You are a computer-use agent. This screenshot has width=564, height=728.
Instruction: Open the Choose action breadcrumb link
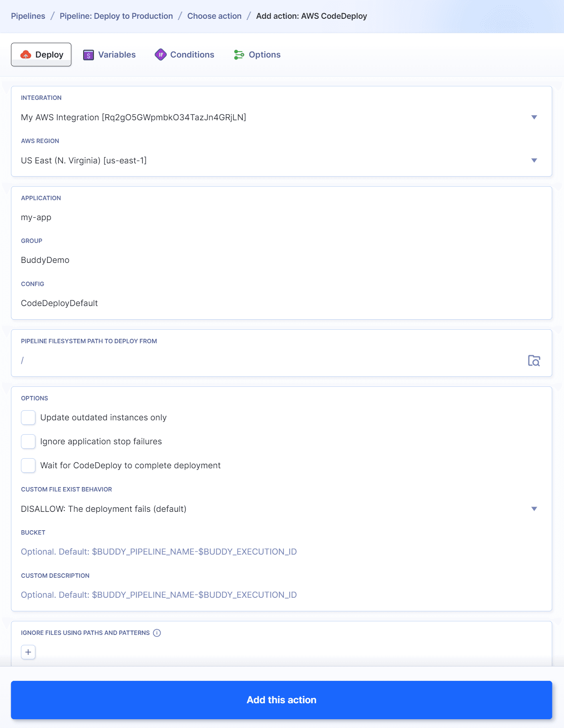tap(214, 16)
